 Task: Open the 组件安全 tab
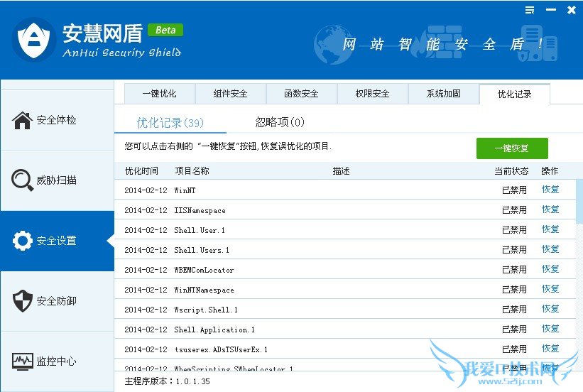230,94
